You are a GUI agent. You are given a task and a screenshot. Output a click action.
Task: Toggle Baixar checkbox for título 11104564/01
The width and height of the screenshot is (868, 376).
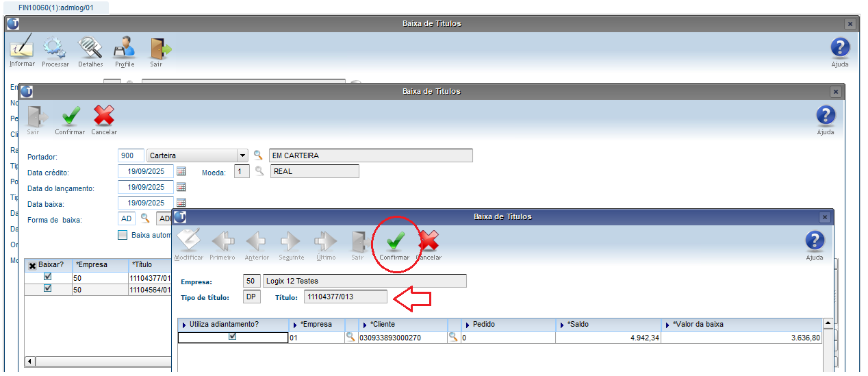47,288
